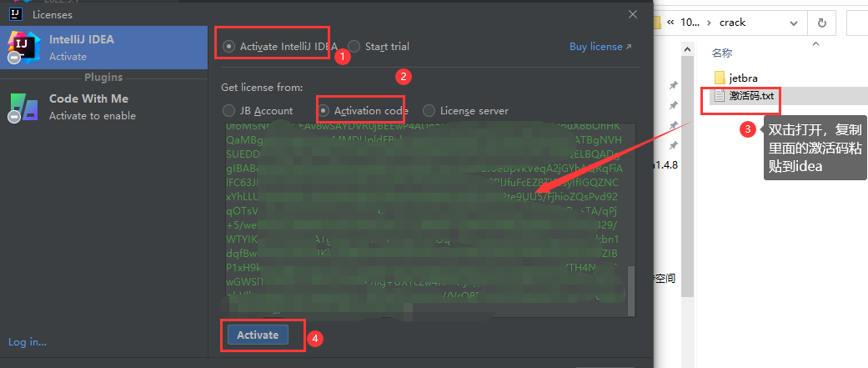Select the 激活码.txt file in Explorer
Screen dimensions: 868x368
coord(751,96)
